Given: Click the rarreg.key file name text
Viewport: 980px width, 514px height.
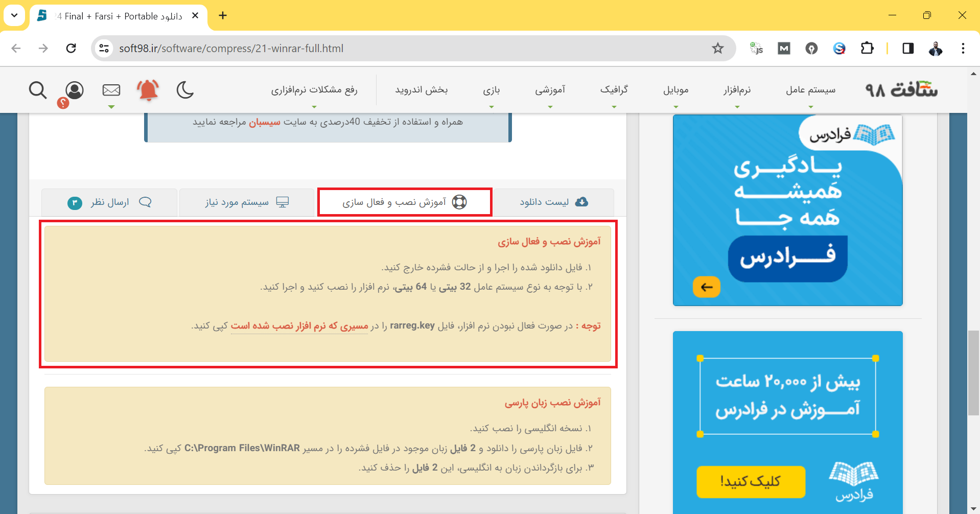Looking at the screenshot, I should (412, 326).
